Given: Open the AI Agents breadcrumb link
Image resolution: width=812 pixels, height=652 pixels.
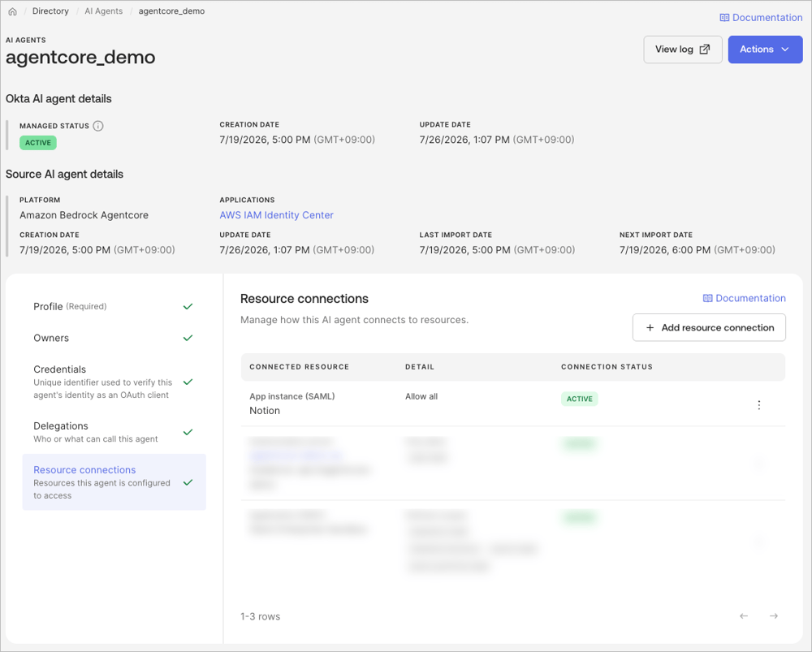Looking at the screenshot, I should point(104,11).
